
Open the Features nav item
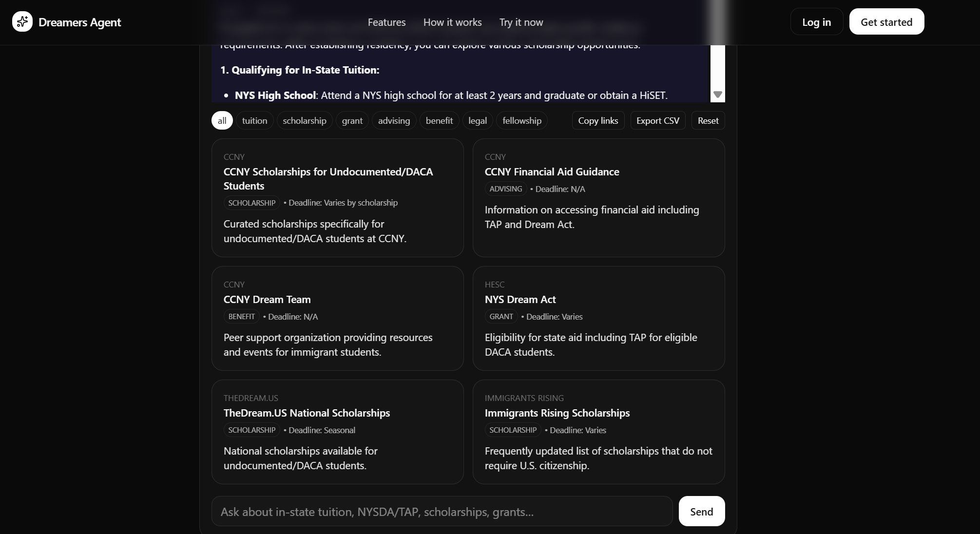(386, 22)
